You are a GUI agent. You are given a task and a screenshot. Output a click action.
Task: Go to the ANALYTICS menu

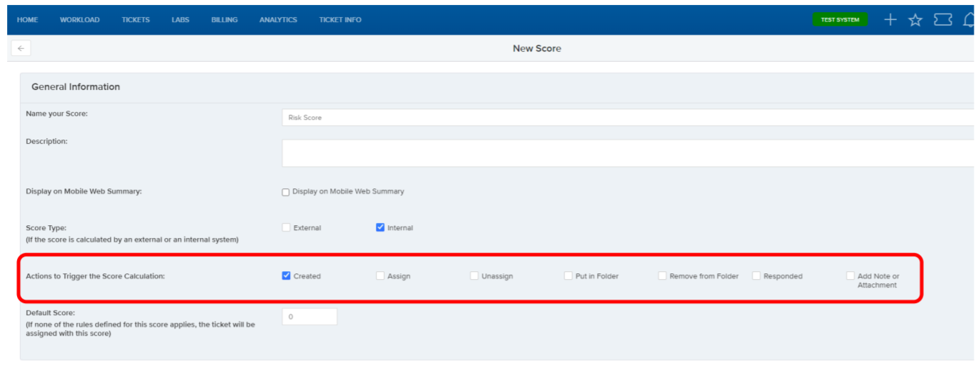click(x=278, y=20)
